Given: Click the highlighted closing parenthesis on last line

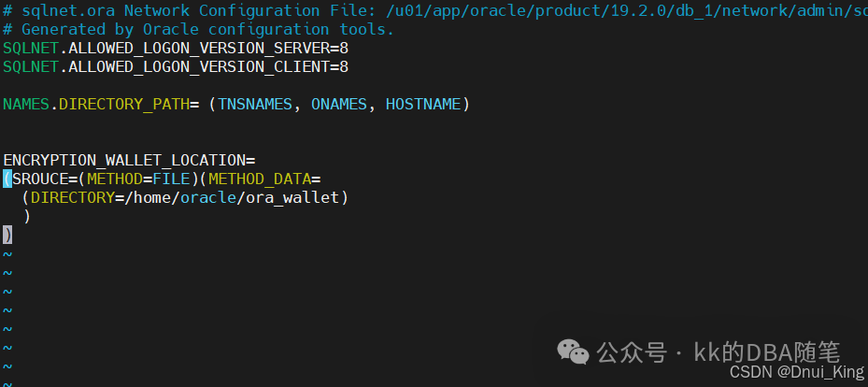Looking at the screenshot, I should [x=7, y=235].
